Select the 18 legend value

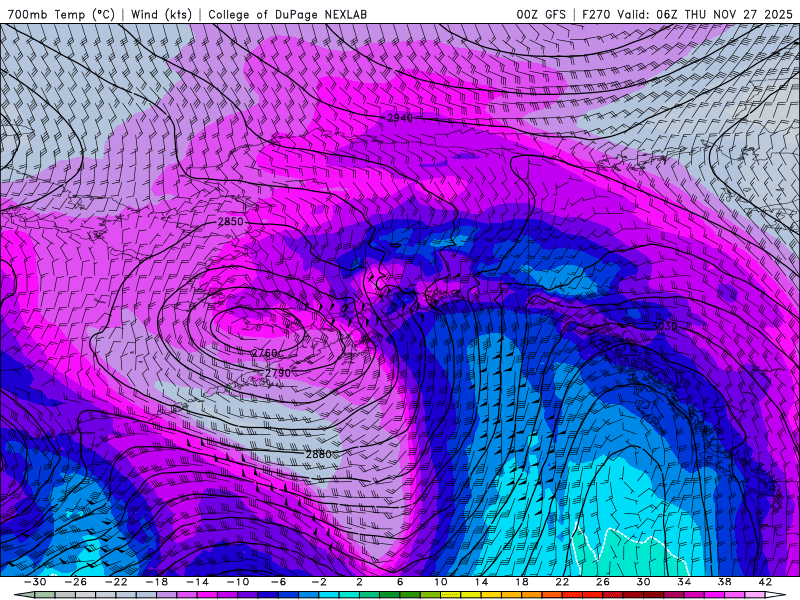click(521, 582)
